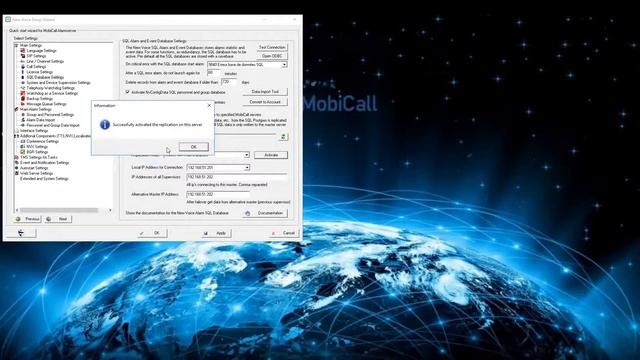Click the Interface Settings icon

click(x=17, y=131)
